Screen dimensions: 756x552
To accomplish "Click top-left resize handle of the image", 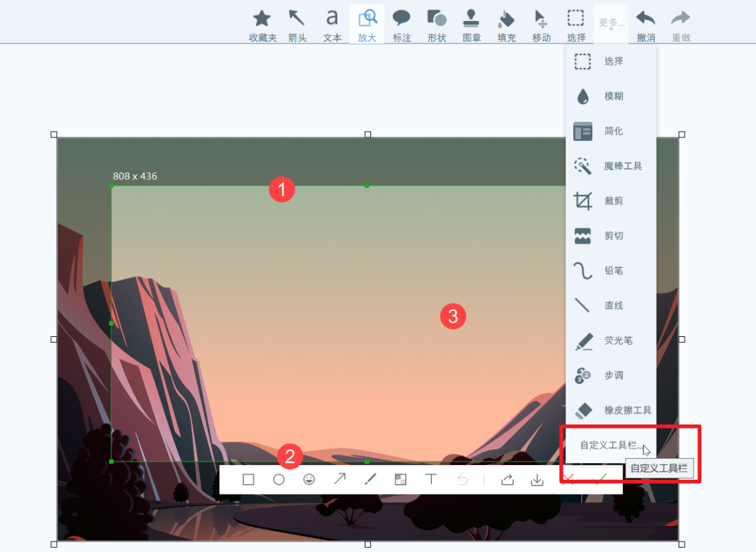I will [x=54, y=134].
